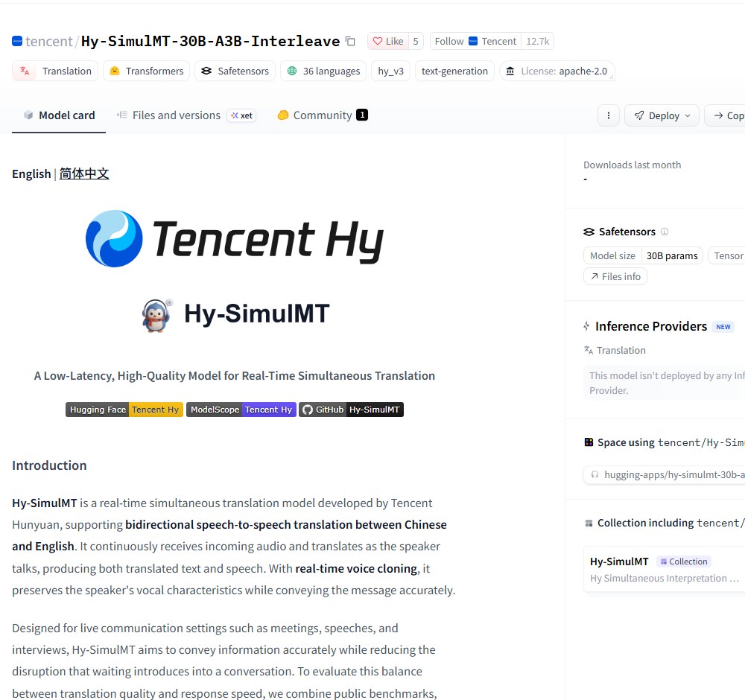This screenshot has height=700, width=745.
Task: Open the 12.7k followers count
Action: [x=537, y=41]
